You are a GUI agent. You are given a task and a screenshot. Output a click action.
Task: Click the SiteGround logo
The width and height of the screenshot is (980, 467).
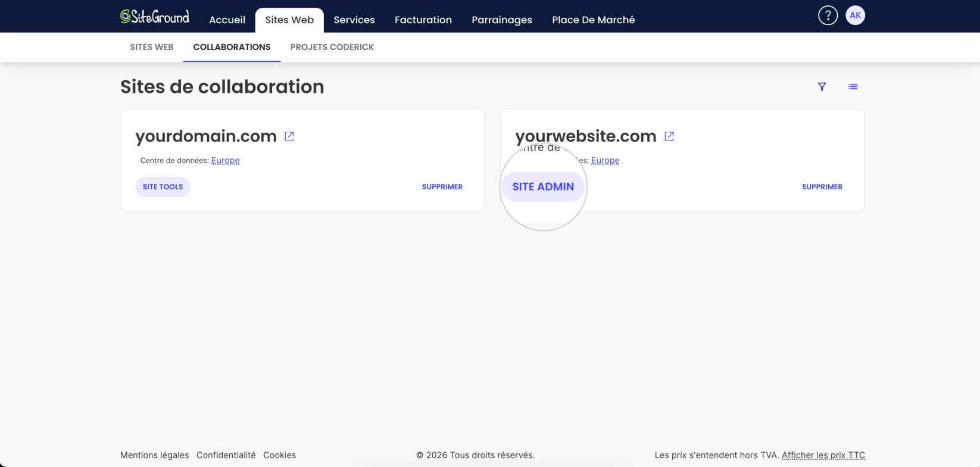(x=155, y=17)
